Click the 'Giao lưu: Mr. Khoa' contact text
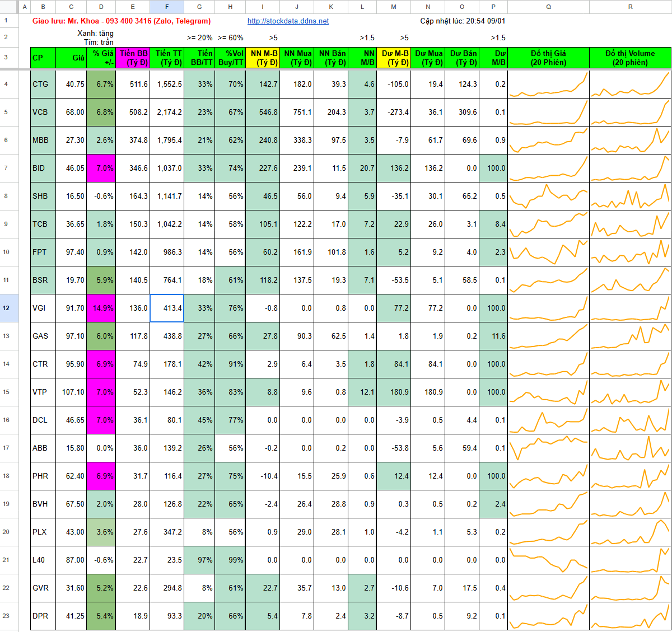 (x=122, y=21)
